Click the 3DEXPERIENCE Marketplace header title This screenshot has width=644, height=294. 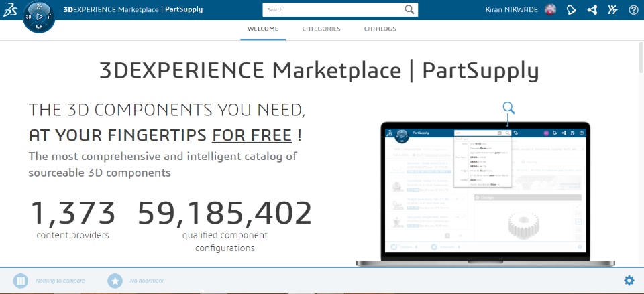133,10
